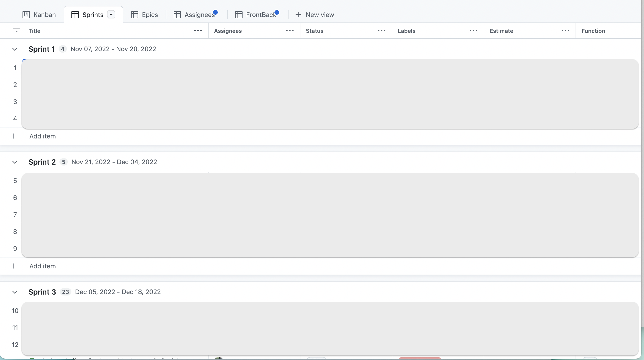Viewport: 644px width, 360px height.
Task: Click plus icon under Sprint 1
Action: click(13, 136)
